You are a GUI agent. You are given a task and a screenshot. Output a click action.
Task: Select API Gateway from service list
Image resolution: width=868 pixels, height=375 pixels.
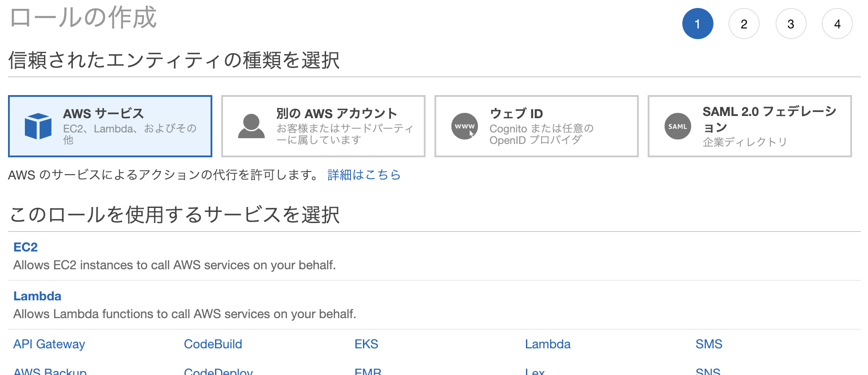(x=49, y=343)
